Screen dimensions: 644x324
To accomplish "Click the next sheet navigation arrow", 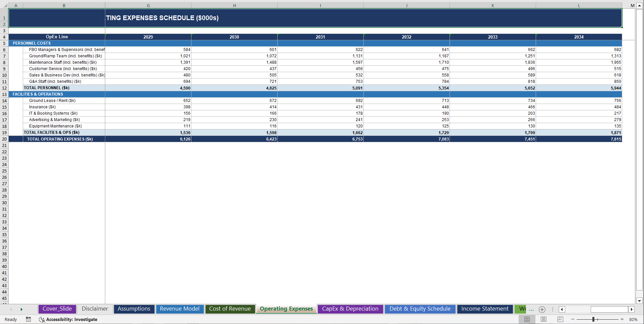I will tap(21, 309).
